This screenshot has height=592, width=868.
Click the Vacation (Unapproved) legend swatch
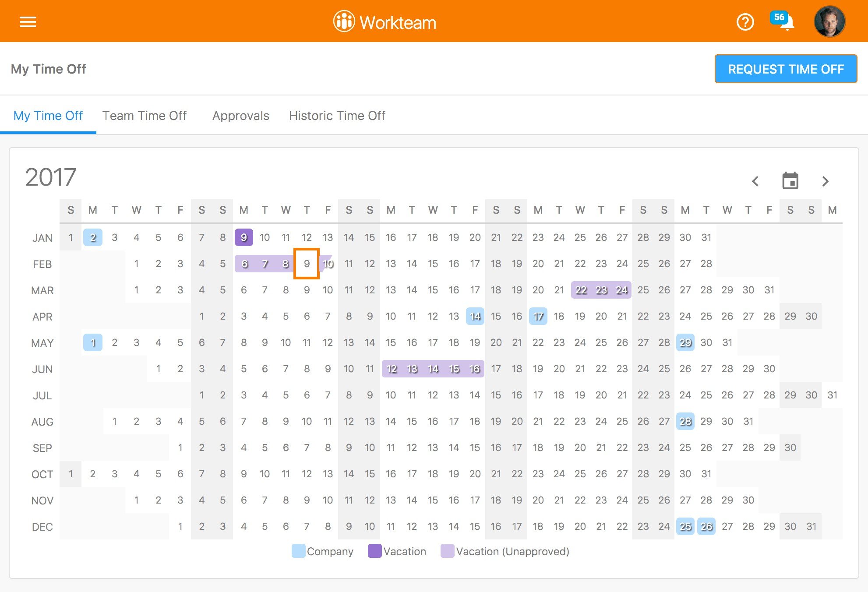(447, 551)
